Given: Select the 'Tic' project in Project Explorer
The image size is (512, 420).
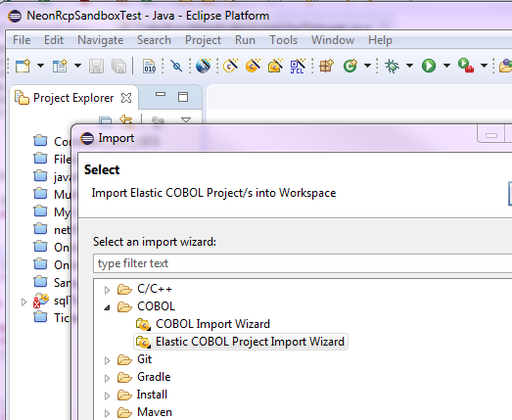Looking at the screenshot, I should pos(52,318).
